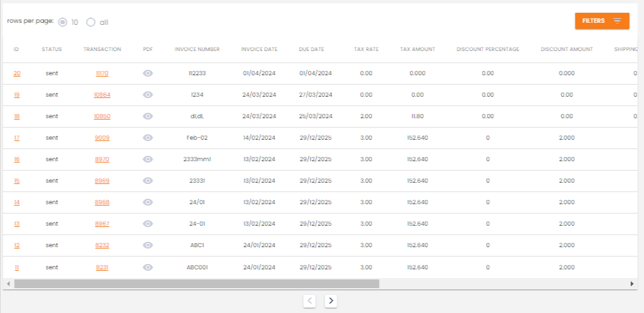This screenshot has height=313, width=644.
Task: Open invoice ID 15
Action: point(17,181)
